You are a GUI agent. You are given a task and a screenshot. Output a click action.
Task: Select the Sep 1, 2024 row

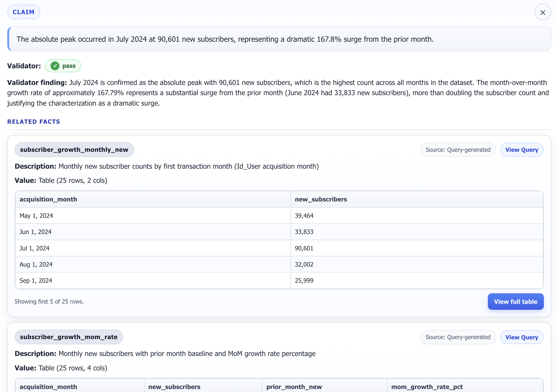(x=279, y=280)
